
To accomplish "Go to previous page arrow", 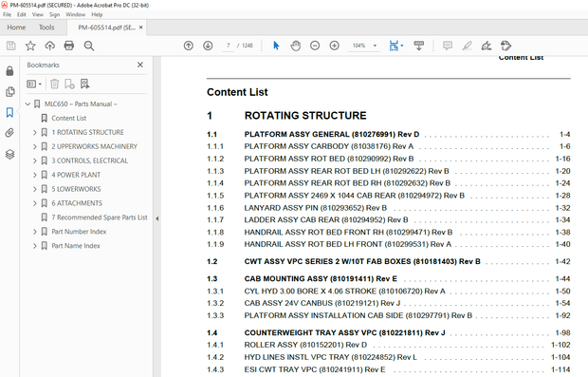I will click(x=188, y=46).
